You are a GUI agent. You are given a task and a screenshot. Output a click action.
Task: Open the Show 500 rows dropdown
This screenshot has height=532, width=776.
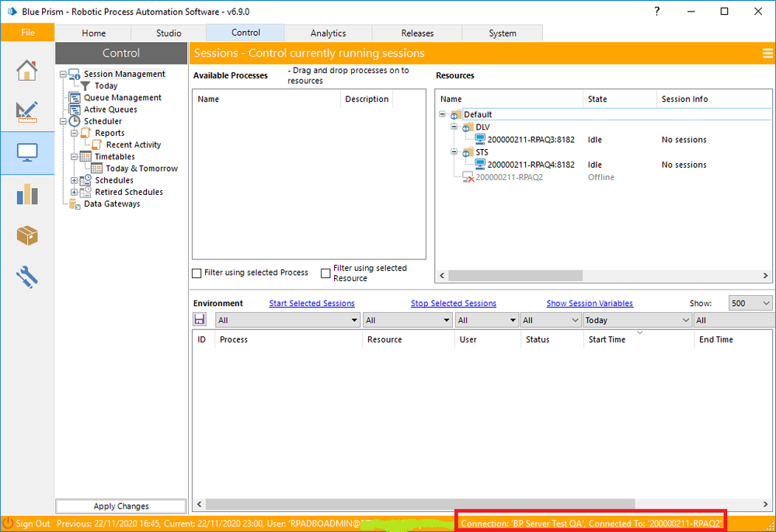click(750, 304)
